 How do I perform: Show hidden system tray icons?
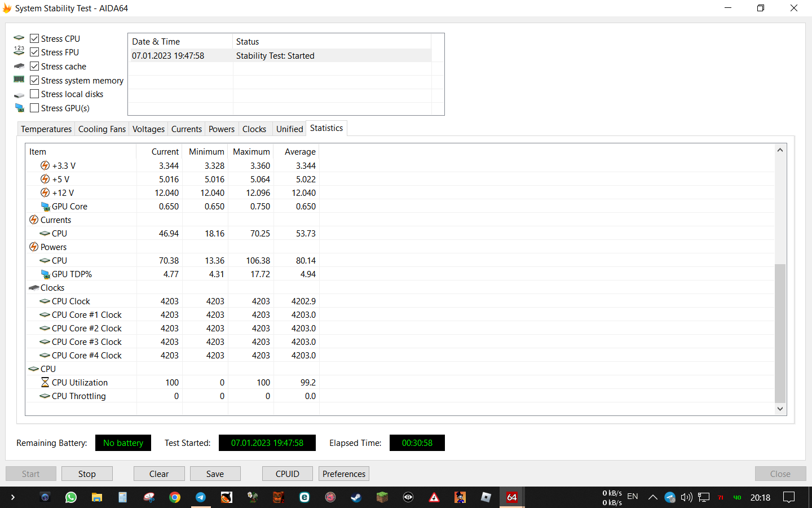(652, 497)
